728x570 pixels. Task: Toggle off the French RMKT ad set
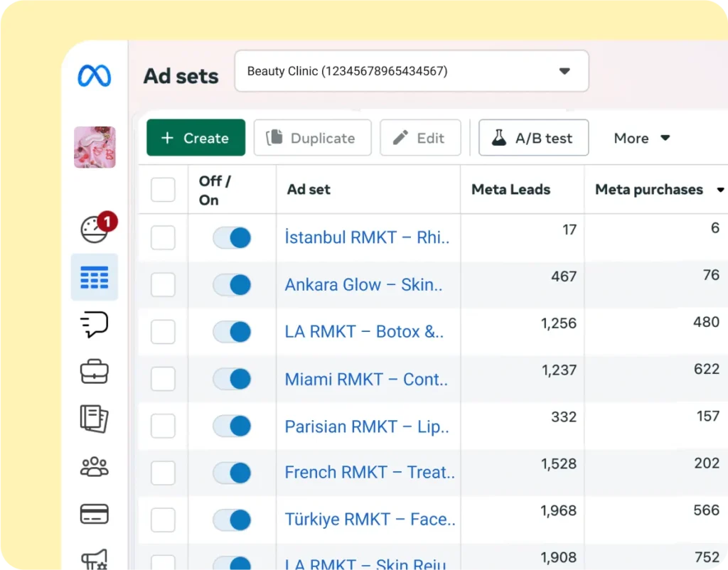click(x=232, y=473)
